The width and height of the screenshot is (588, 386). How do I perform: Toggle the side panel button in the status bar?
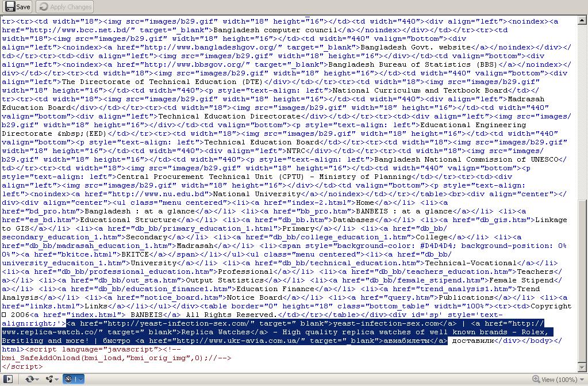8,379
